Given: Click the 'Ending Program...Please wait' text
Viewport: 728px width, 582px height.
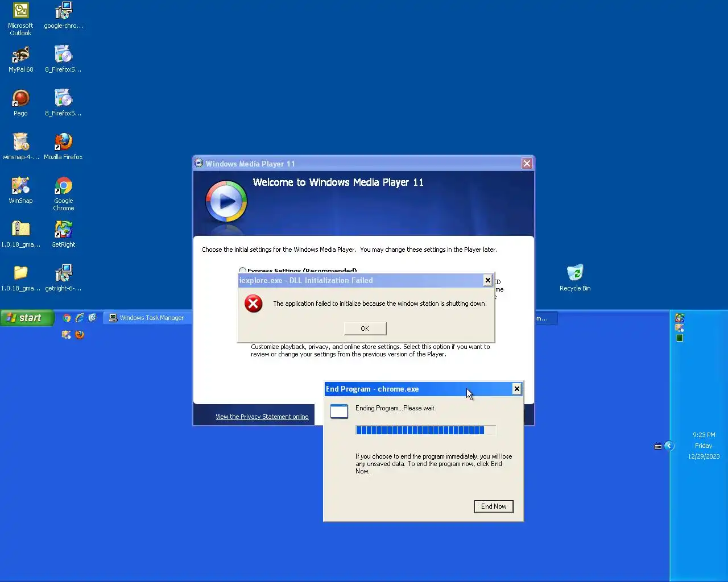Looking at the screenshot, I should tap(395, 408).
